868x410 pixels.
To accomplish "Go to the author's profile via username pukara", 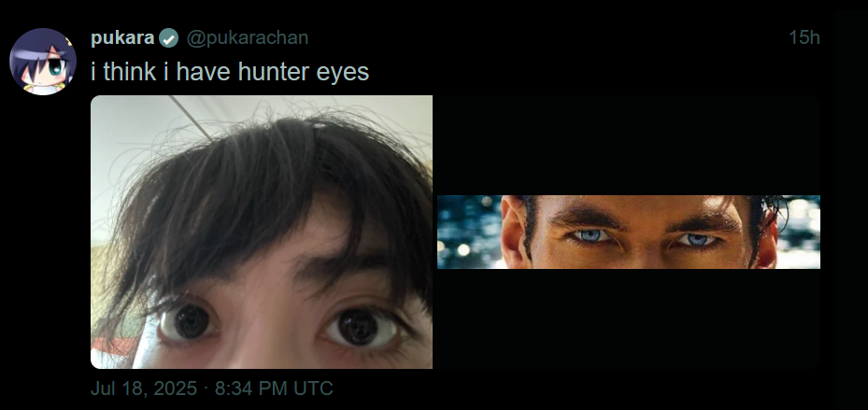I will pyautogui.click(x=122, y=38).
